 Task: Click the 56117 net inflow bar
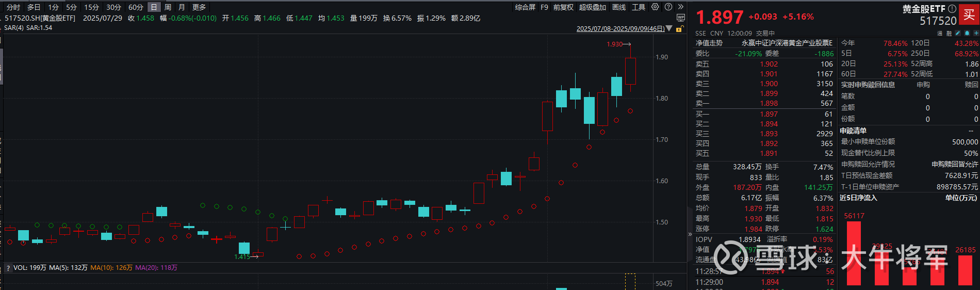click(x=854, y=253)
